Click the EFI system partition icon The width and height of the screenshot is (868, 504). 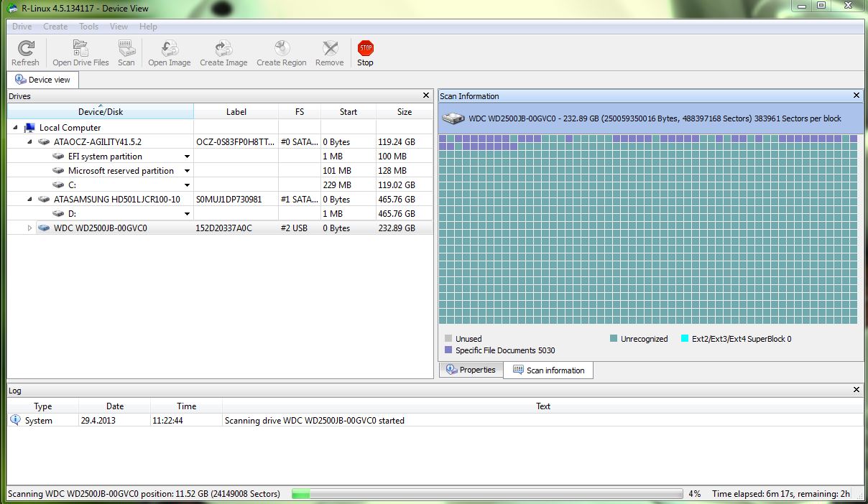(58, 157)
